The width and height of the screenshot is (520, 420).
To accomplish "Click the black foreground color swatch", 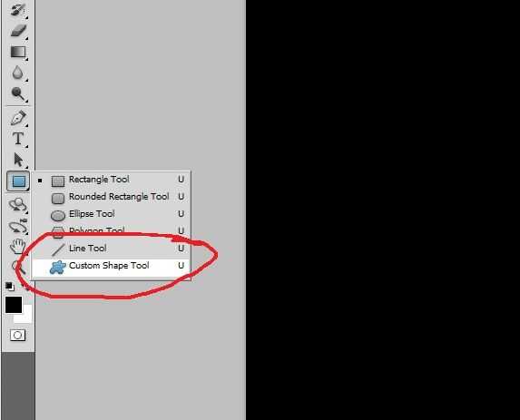I will [14, 305].
